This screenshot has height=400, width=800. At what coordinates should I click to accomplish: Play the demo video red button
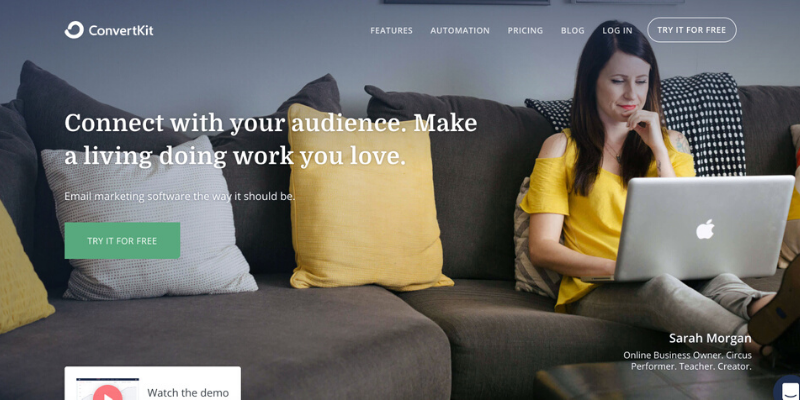pyautogui.click(x=108, y=393)
